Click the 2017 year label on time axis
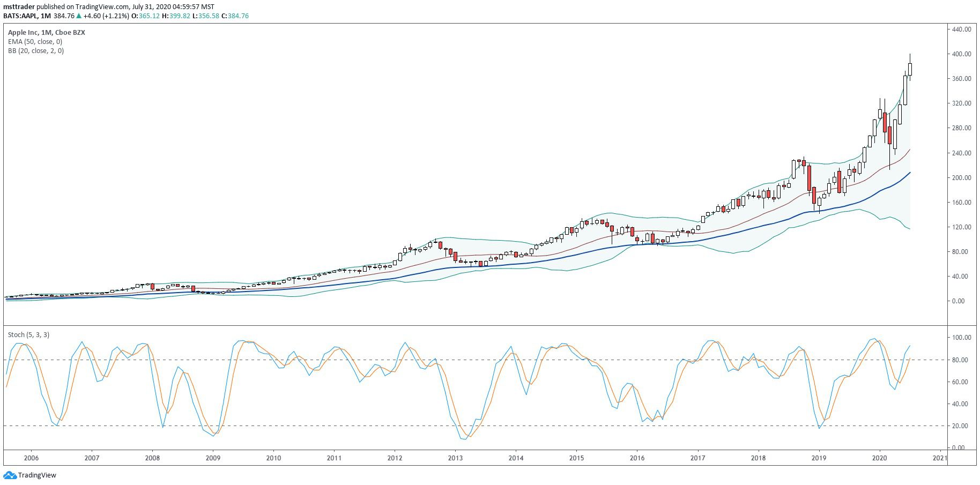This screenshot has width=980, height=485. 697,458
